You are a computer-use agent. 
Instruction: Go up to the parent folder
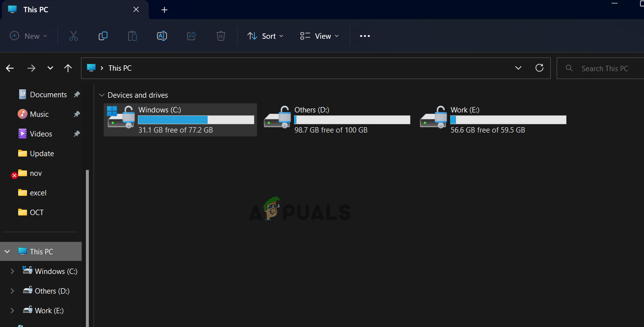[x=68, y=68]
